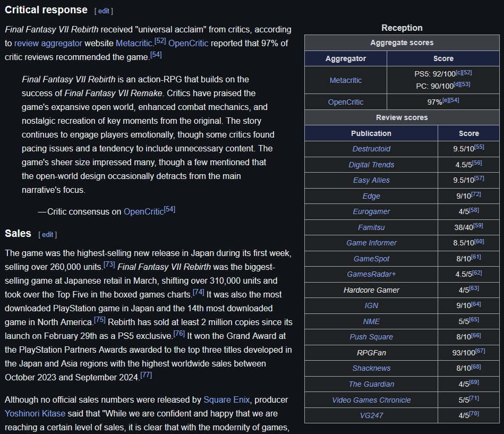Click the 'Aggregator' column header
Screen dimensions: 504x434
(x=346, y=58)
